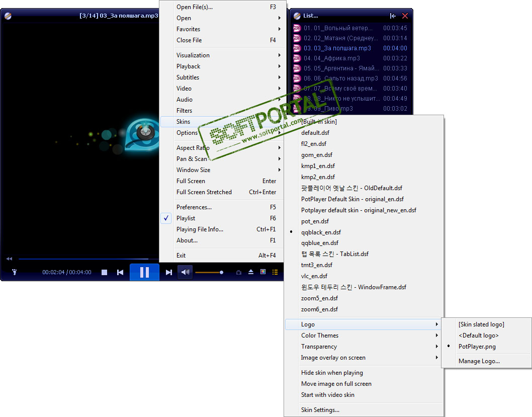The image size is (532, 417).
Task: Choose PotPlayer.png logo radio option
Action: click(x=487, y=347)
